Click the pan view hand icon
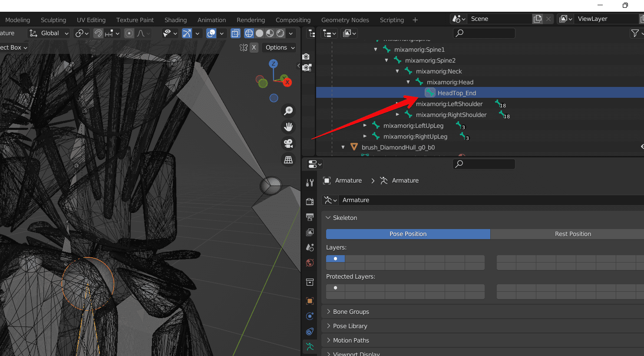Viewport: 644px width, 356px height. point(288,127)
